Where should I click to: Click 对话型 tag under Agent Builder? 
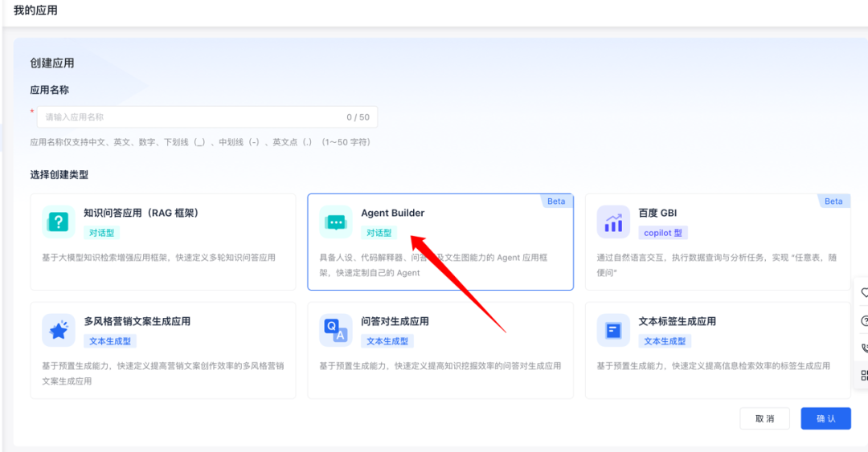point(379,233)
